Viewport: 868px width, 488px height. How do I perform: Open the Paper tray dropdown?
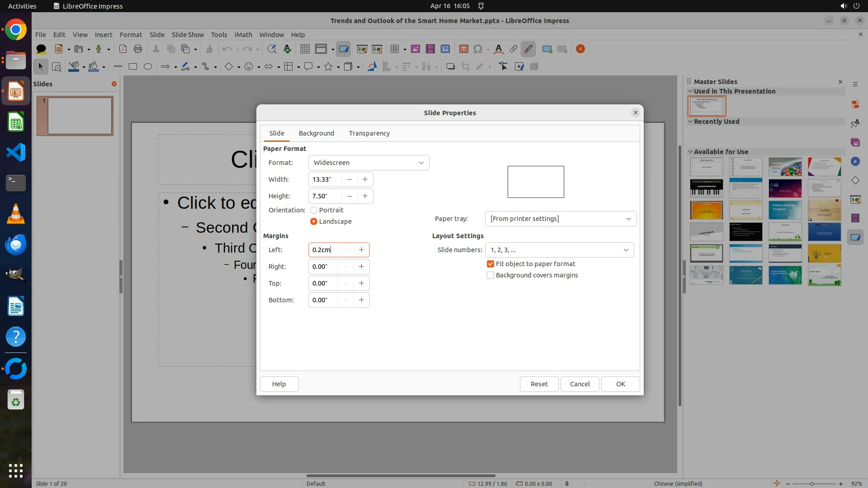point(561,219)
